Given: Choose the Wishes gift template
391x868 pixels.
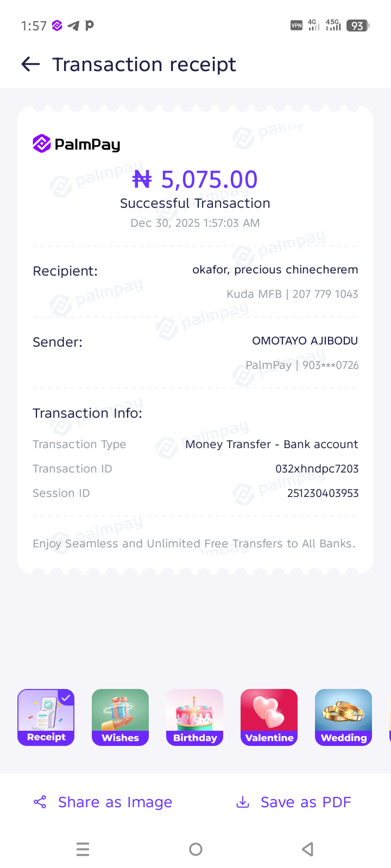Looking at the screenshot, I should tap(120, 717).
